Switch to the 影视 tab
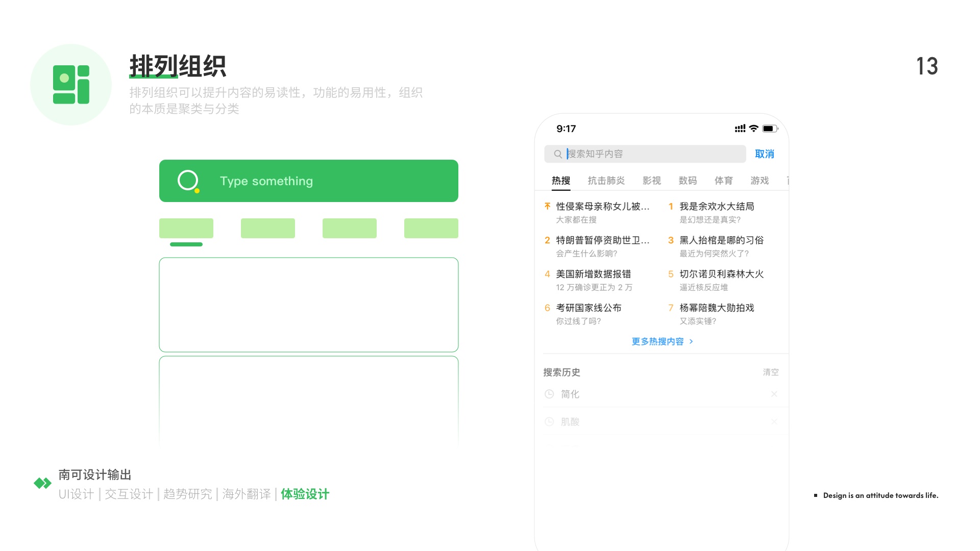Viewport: 980px width, 551px height. click(652, 180)
